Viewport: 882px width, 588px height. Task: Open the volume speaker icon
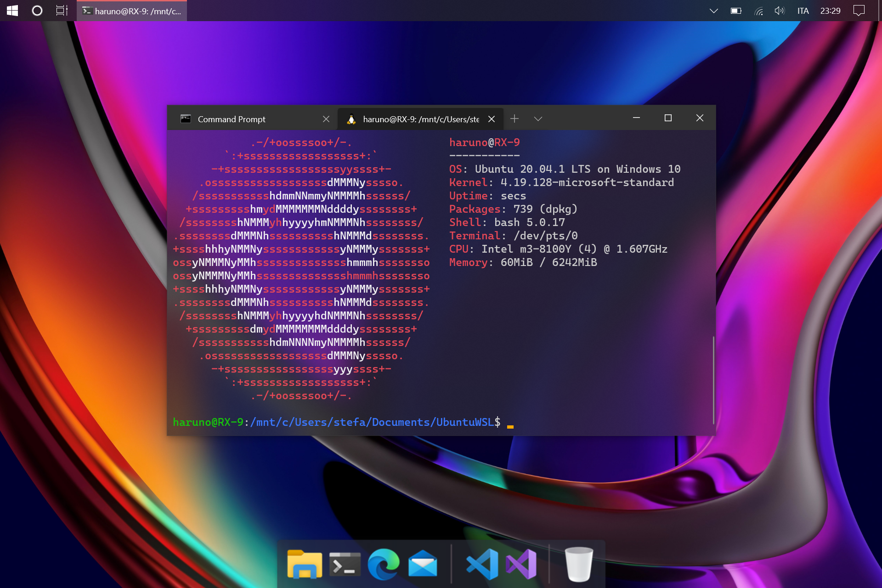(x=780, y=11)
